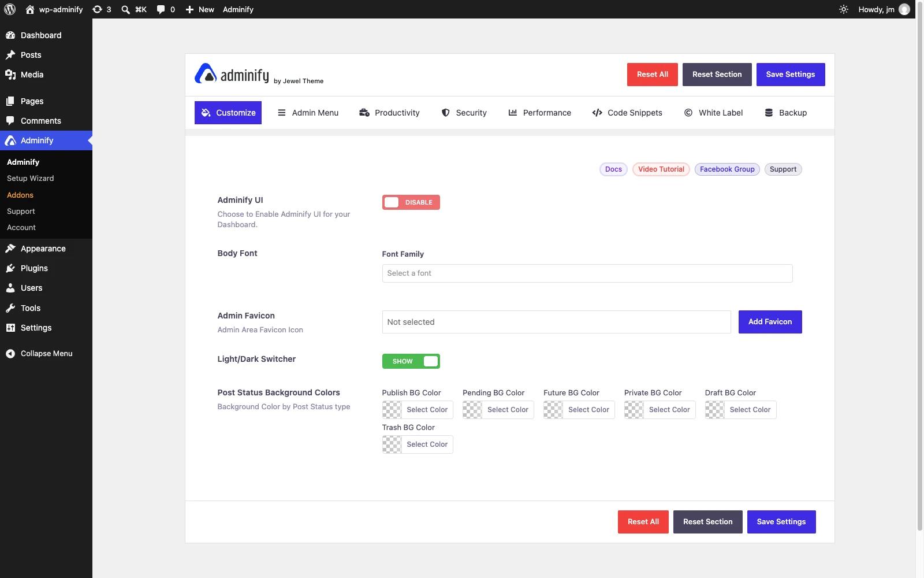The image size is (924, 578).
Task: Click the Dashboard gauge icon
Action: coord(10,35)
